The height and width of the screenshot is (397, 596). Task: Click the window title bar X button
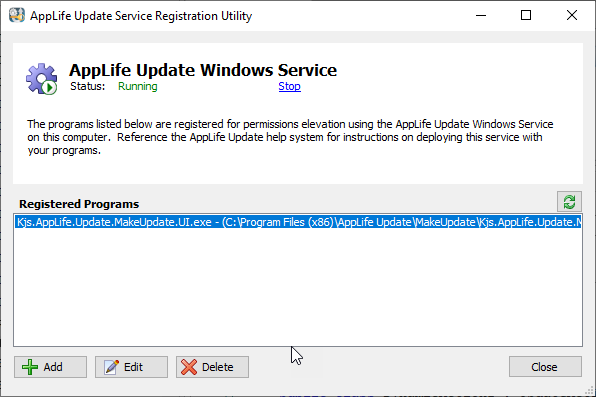(572, 15)
